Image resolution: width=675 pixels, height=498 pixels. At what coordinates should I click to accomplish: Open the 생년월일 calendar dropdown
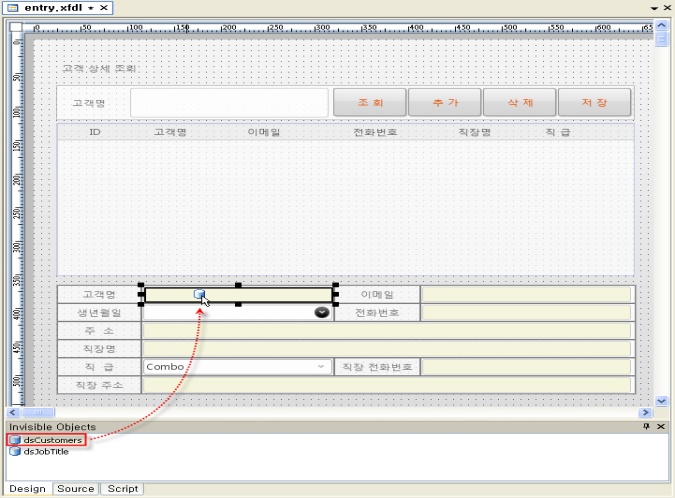point(322,312)
